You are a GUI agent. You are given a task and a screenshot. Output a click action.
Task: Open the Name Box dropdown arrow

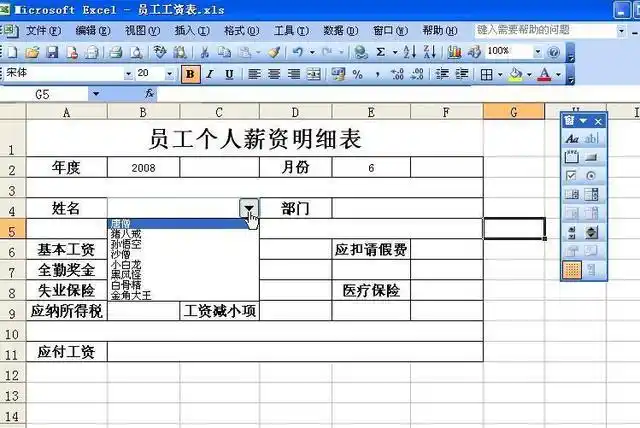(x=96, y=94)
